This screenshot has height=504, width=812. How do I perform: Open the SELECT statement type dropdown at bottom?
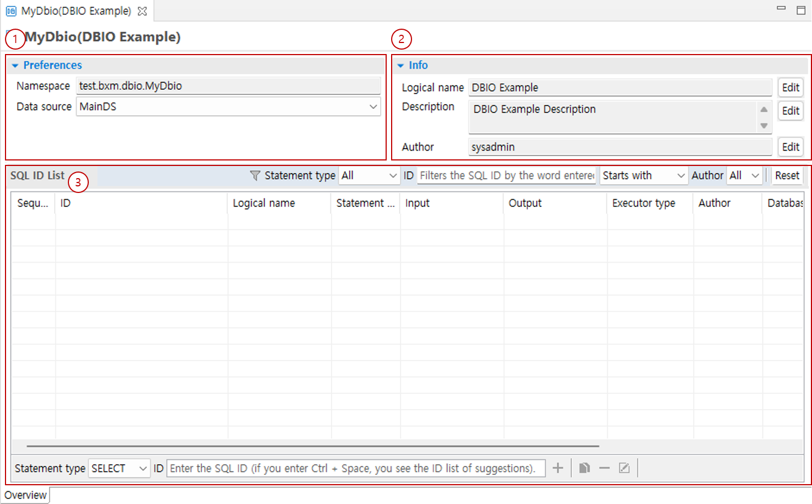pyautogui.click(x=142, y=468)
